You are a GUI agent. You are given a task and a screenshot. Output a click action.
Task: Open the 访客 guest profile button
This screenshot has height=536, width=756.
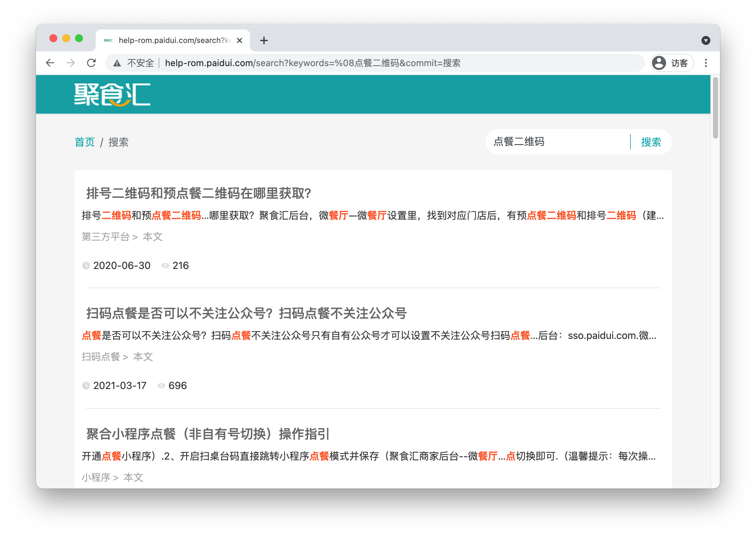point(672,63)
